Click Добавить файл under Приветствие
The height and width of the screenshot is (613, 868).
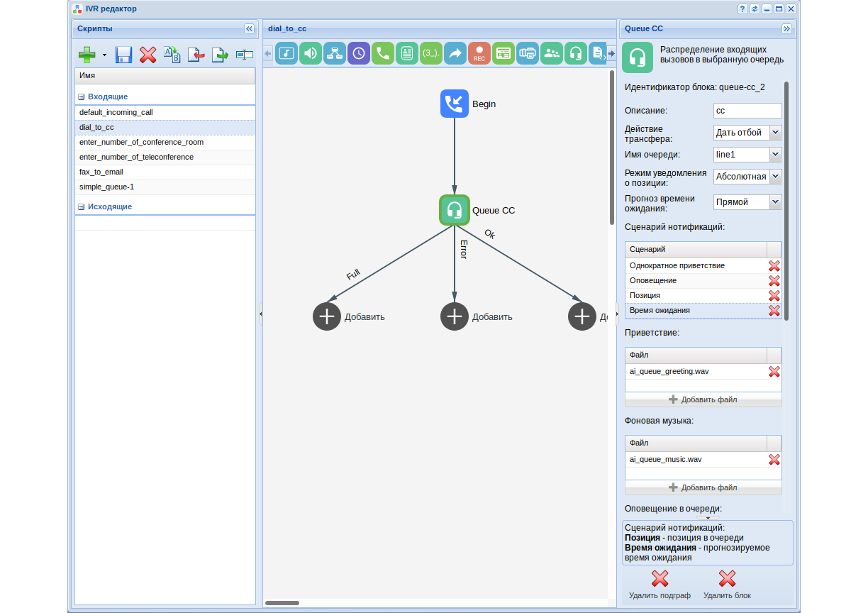click(702, 399)
